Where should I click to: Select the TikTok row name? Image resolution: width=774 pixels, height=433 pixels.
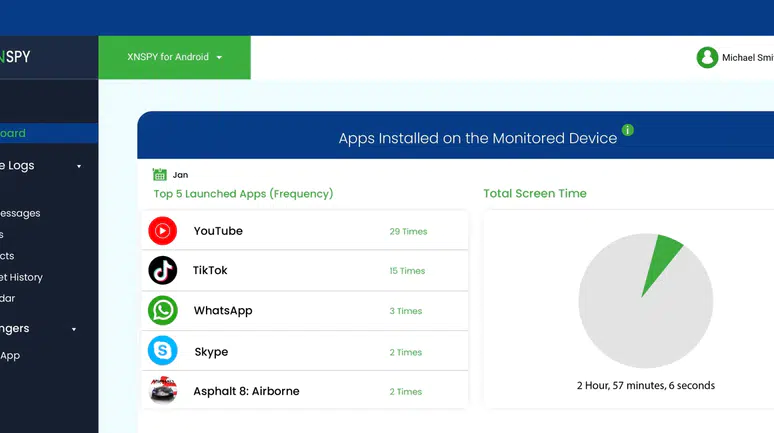pos(210,270)
